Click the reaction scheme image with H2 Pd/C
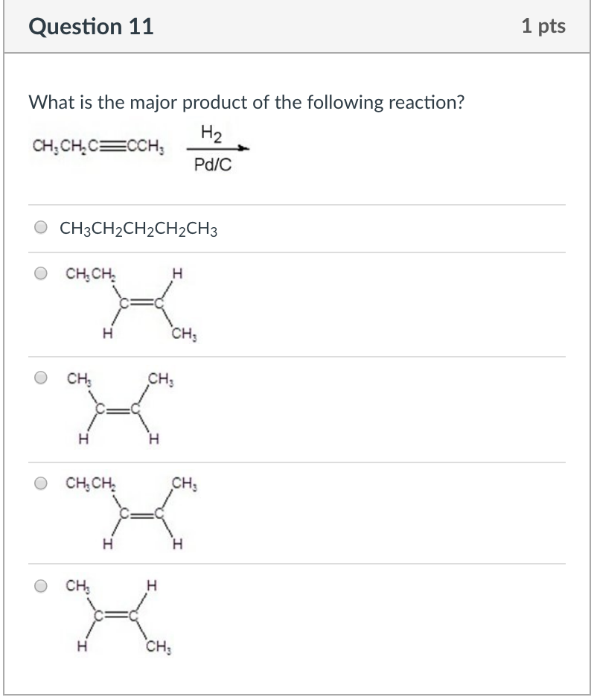Image resolution: width=594 pixels, height=700 pixels. pos(141,147)
